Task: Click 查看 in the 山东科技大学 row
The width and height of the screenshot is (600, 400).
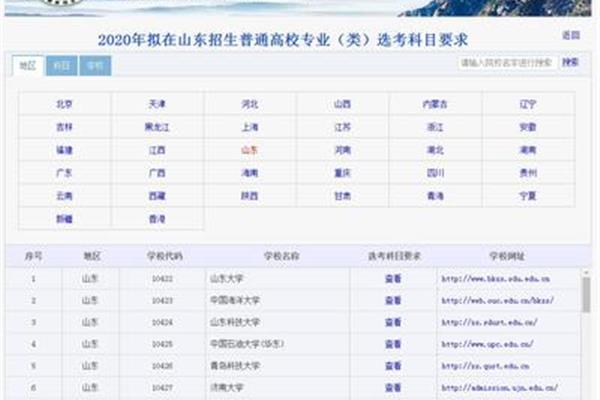Action: (393, 322)
